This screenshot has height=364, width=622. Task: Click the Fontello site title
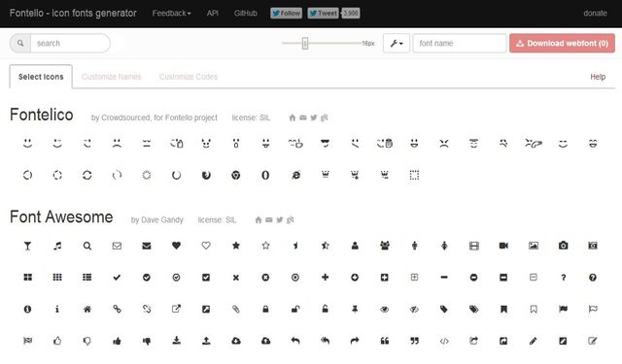[73, 13]
